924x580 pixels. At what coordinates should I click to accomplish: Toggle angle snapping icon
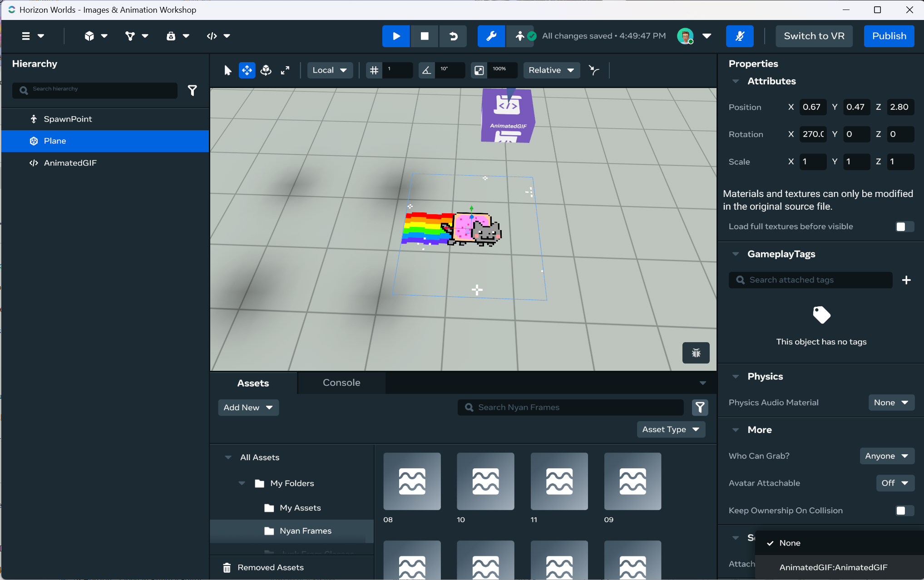[x=426, y=70]
